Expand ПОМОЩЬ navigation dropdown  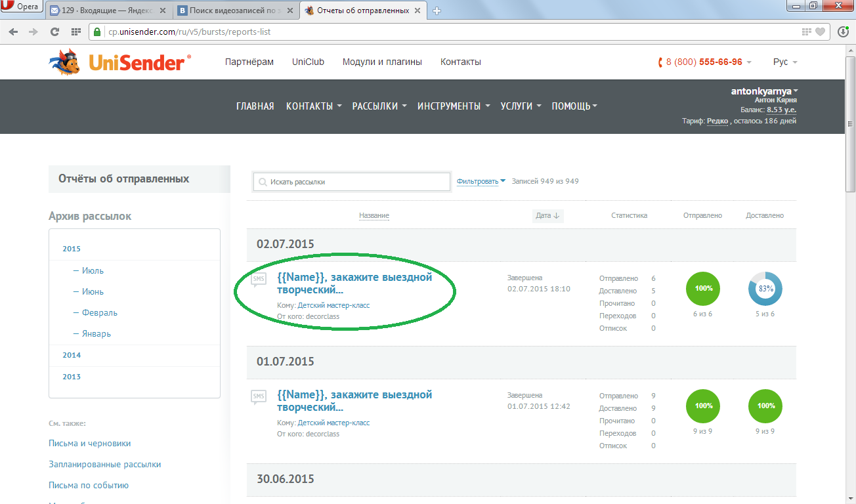pyautogui.click(x=574, y=106)
